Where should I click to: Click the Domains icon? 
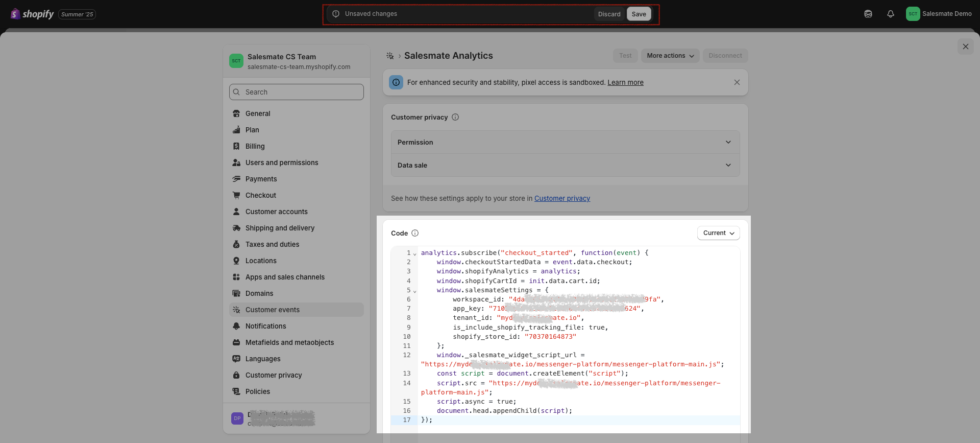[236, 293]
